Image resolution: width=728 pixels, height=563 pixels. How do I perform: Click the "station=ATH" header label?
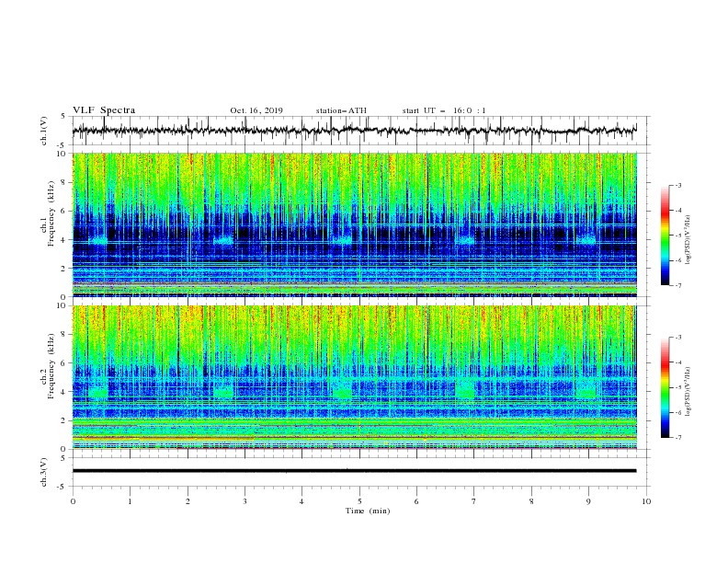[341, 110]
